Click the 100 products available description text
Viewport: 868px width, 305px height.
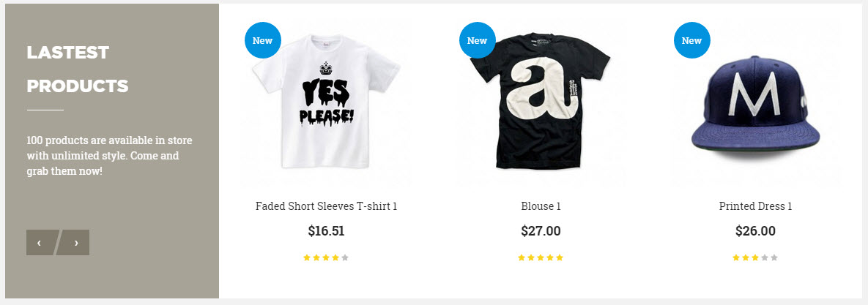click(110, 156)
